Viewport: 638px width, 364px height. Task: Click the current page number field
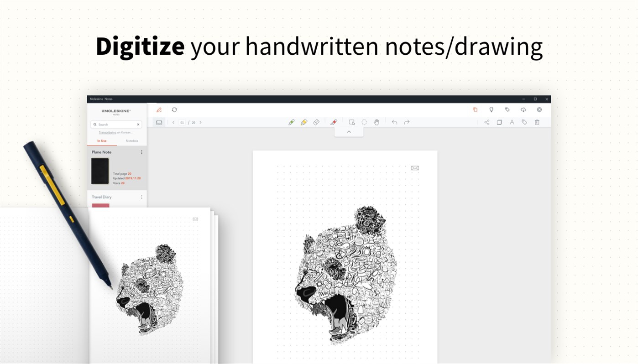[182, 123]
